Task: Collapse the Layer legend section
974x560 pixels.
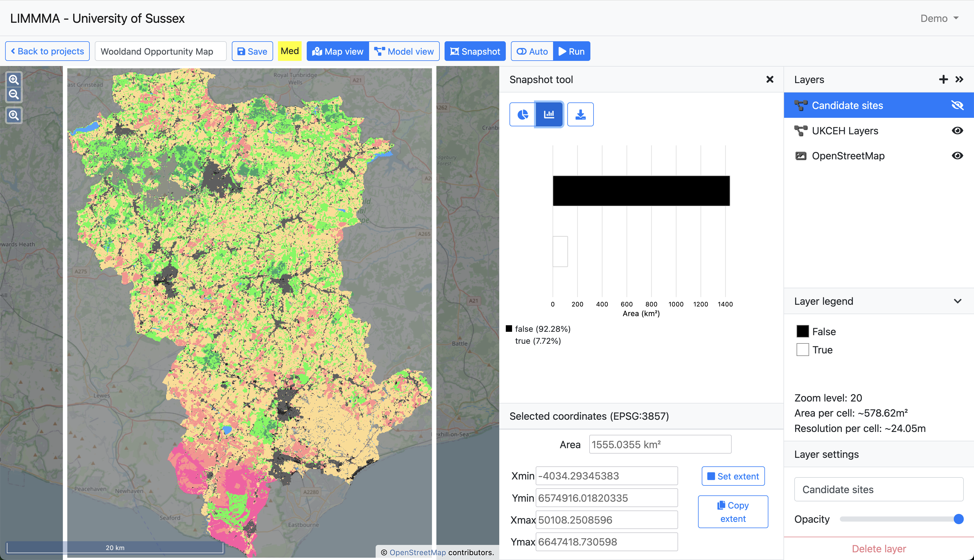Action: pos(957,301)
